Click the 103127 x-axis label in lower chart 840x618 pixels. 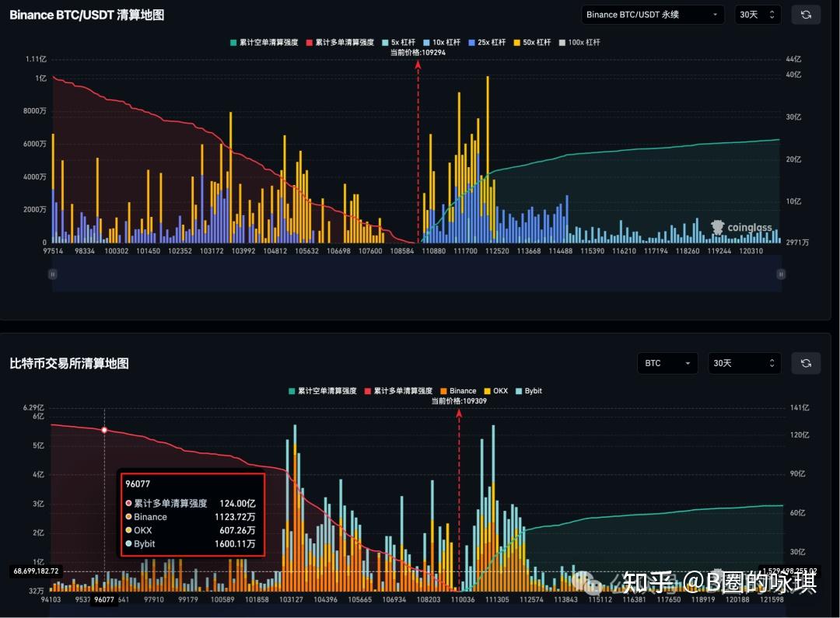(x=291, y=600)
